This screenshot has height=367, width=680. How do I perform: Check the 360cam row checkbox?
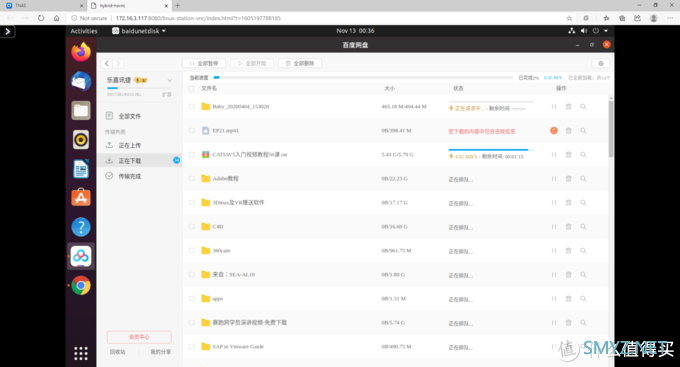pyautogui.click(x=191, y=251)
